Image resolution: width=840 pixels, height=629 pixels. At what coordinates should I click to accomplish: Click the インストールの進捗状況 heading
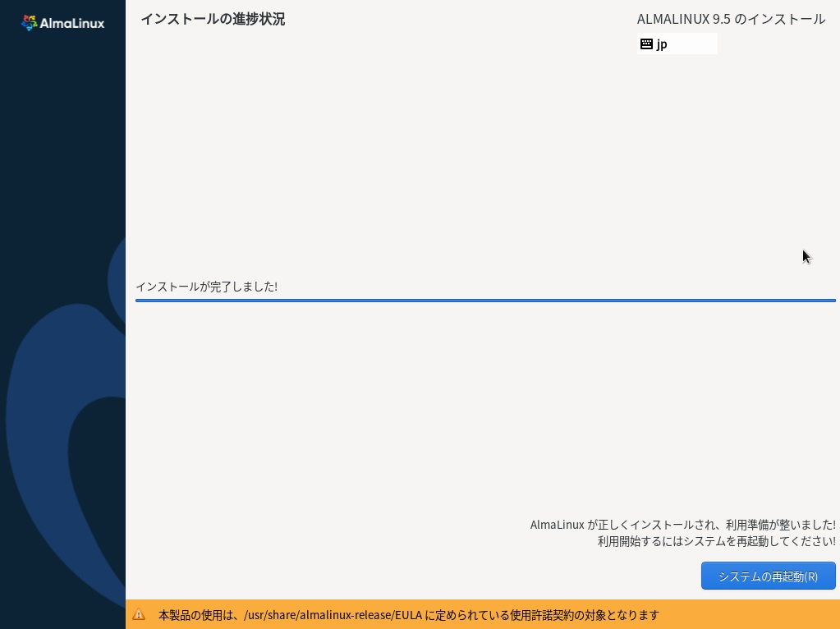click(213, 19)
